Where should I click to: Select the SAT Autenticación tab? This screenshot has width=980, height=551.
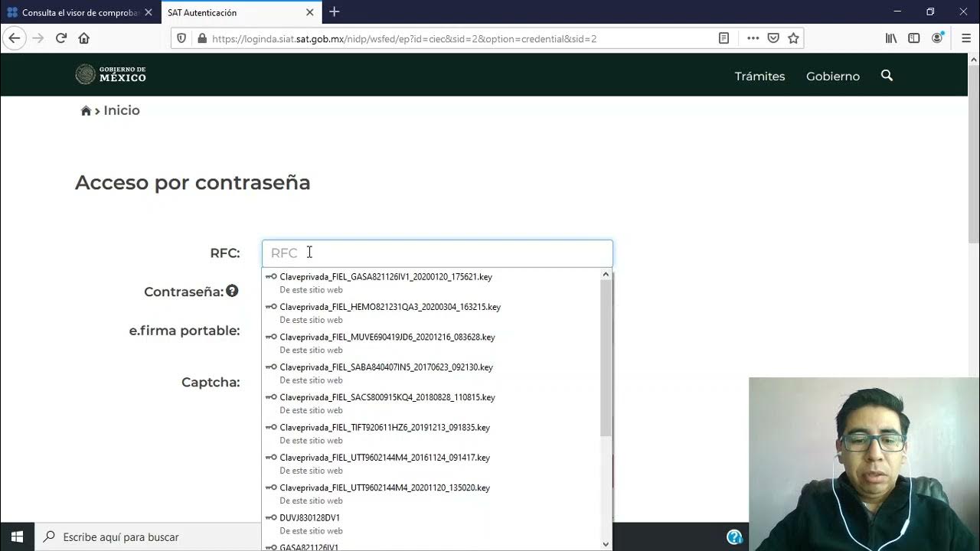[242, 12]
